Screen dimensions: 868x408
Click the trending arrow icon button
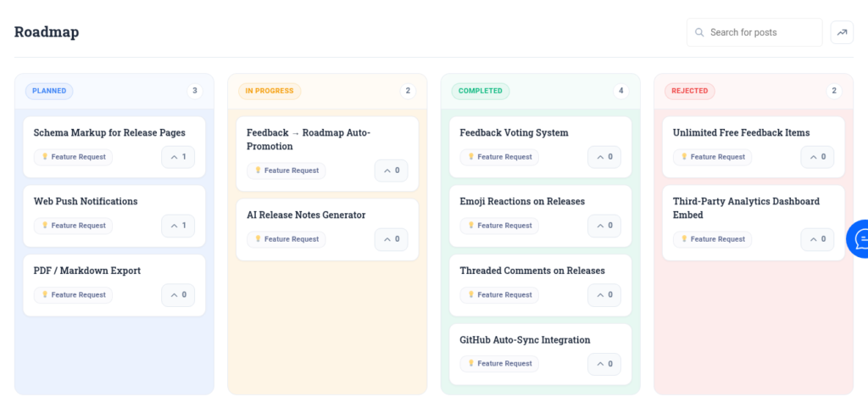842,32
